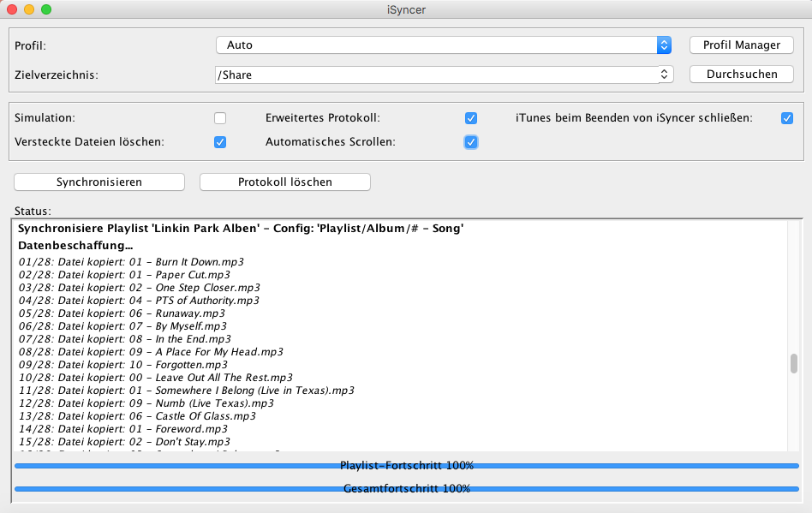
Task: Uncheck Versteckte Dateien löschen checkbox
Action: click(x=220, y=142)
